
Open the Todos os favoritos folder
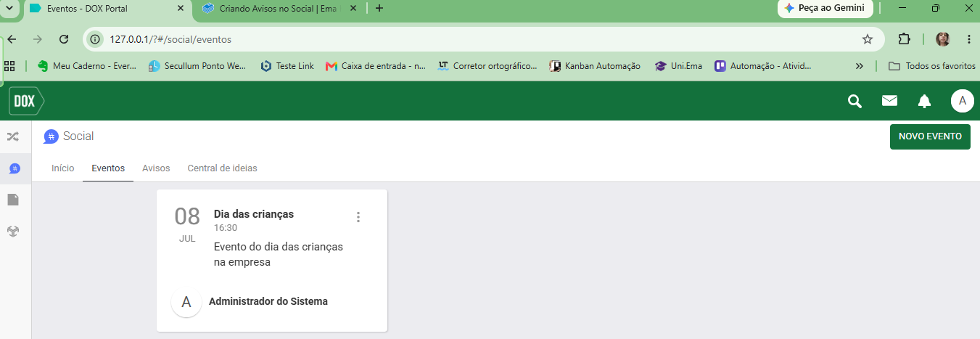932,66
